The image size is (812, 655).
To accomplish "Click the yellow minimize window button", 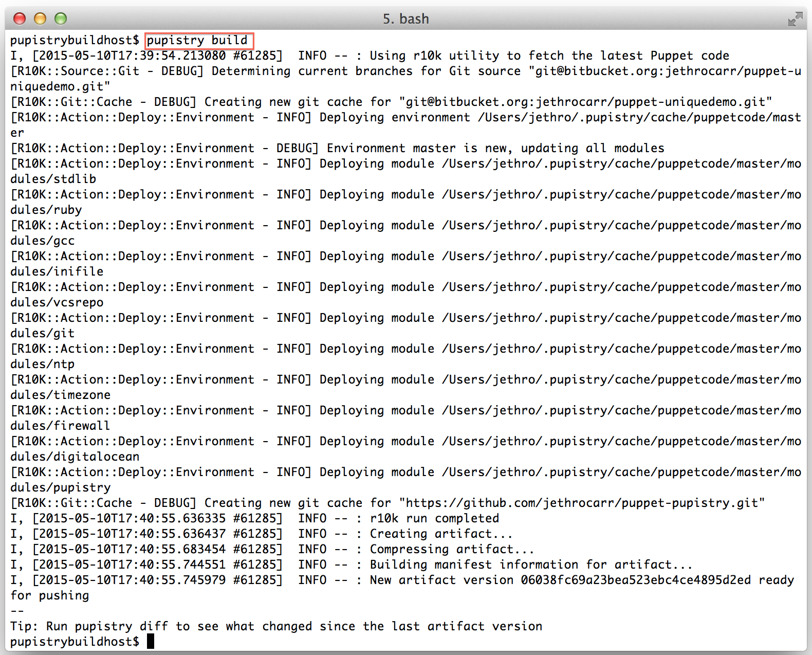I will [40, 19].
